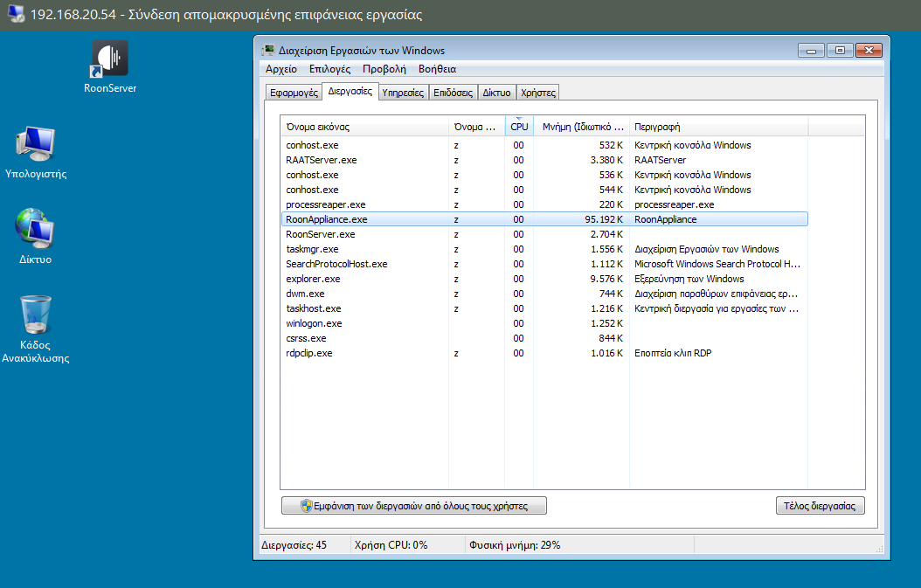Show processes from all users button
This screenshot has width=921, height=588.
[x=415, y=505]
